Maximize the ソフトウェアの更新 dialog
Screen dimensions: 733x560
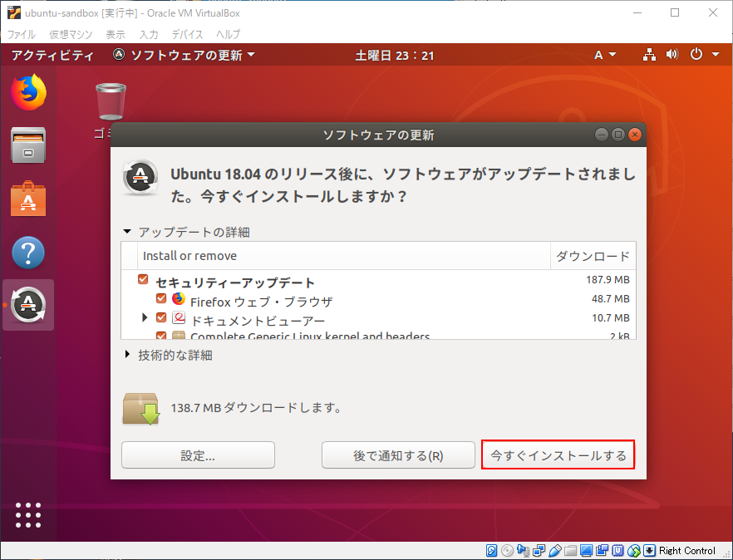[618, 135]
